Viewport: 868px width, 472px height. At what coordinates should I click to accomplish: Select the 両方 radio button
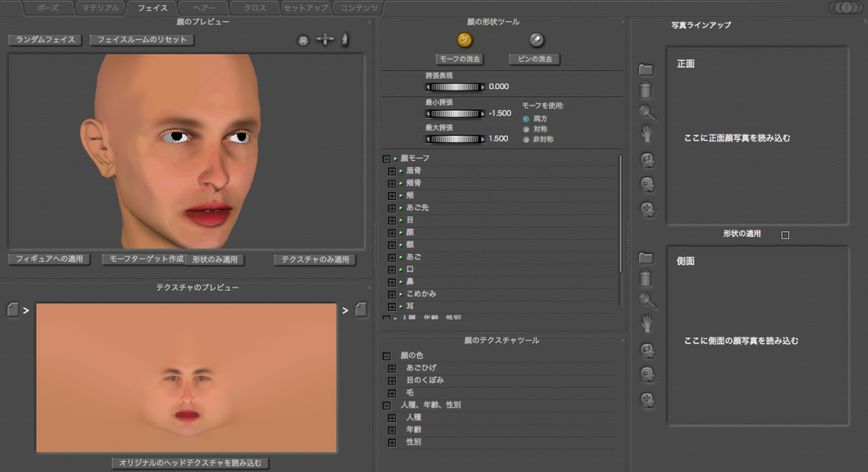coord(526,119)
